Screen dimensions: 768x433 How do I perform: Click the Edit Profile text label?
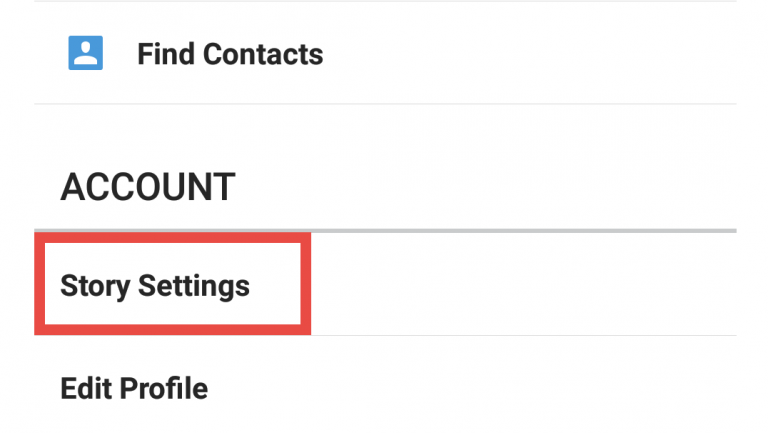pyautogui.click(x=134, y=388)
